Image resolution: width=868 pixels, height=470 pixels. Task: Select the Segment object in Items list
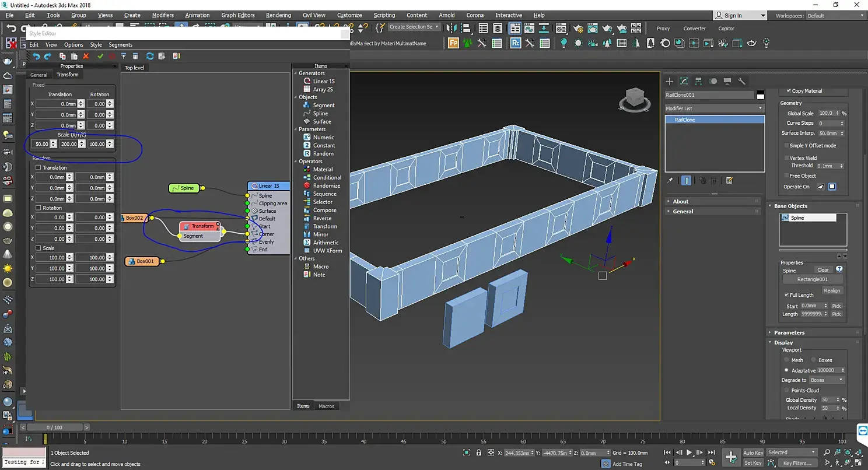pos(323,105)
